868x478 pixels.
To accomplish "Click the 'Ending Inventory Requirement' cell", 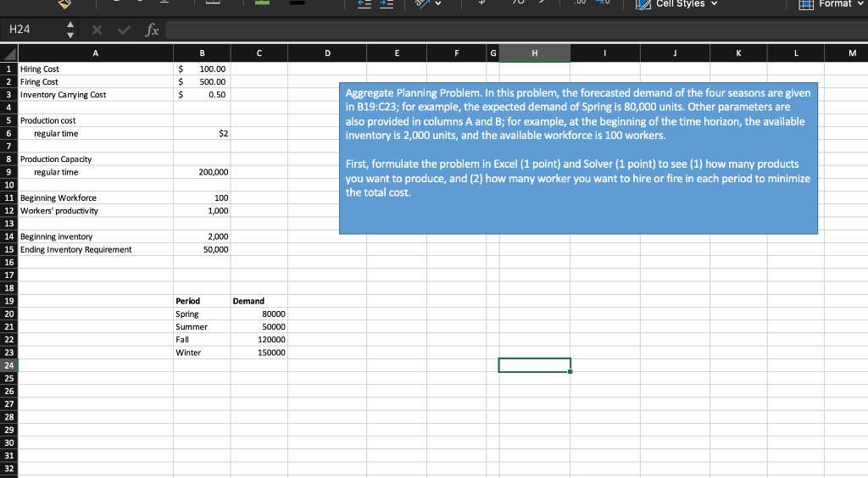I will pos(96,249).
